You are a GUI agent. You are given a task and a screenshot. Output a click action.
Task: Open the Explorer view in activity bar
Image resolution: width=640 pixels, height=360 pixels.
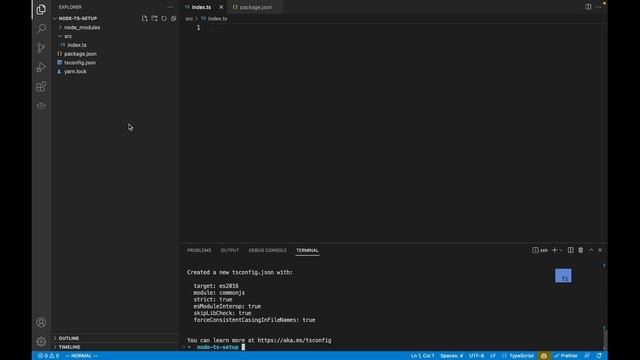click(41, 9)
